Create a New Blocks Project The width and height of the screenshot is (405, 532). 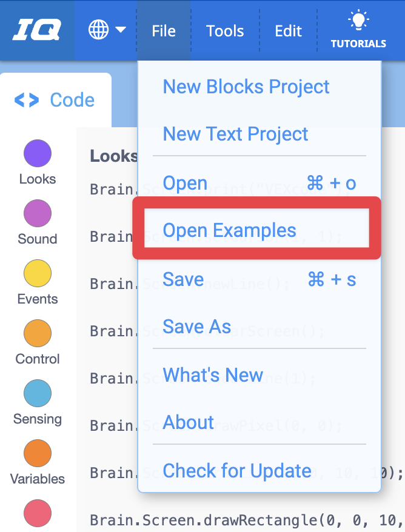(246, 87)
